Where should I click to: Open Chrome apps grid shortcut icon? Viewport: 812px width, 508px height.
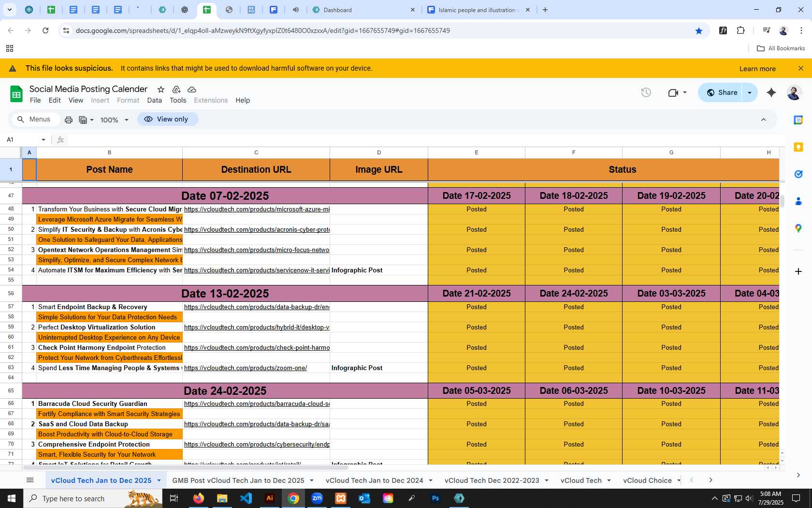[10, 48]
